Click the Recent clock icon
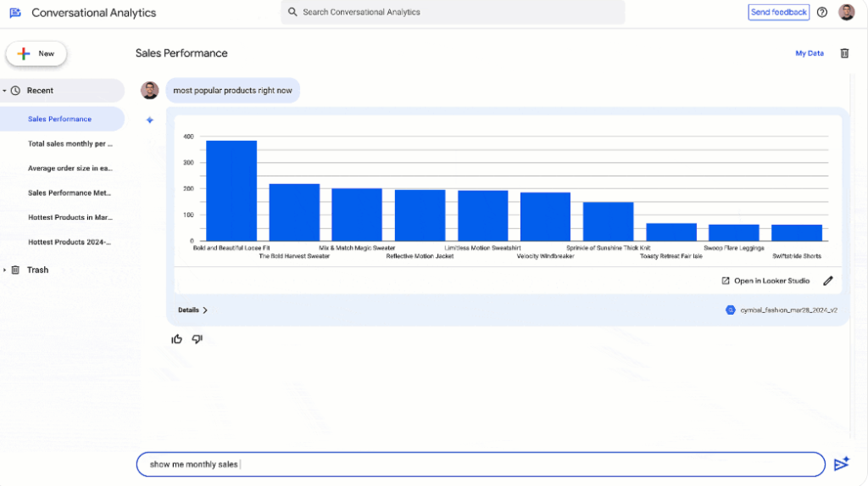This screenshot has width=868, height=486. (x=15, y=90)
